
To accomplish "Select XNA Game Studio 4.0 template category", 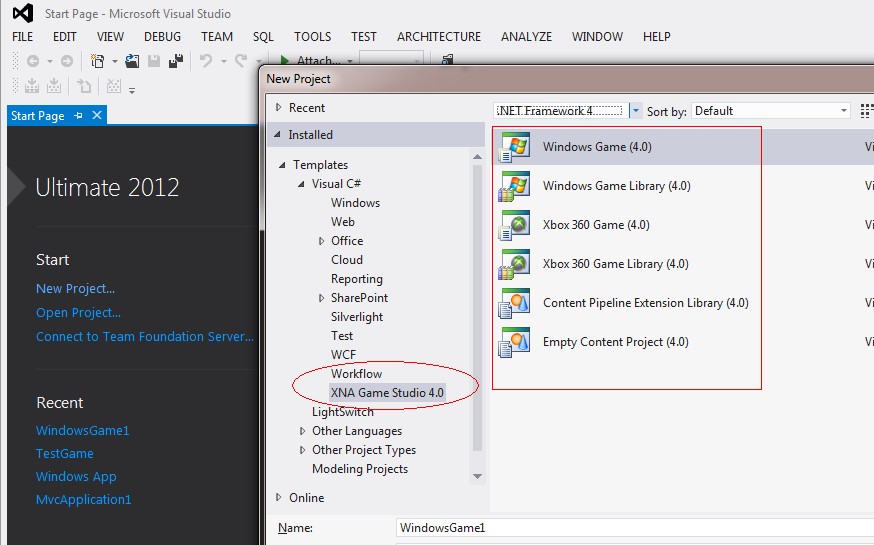I will (x=387, y=392).
